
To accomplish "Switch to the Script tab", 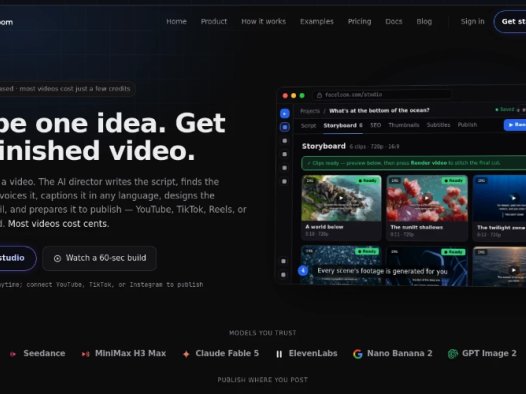I will (x=308, y=125).
